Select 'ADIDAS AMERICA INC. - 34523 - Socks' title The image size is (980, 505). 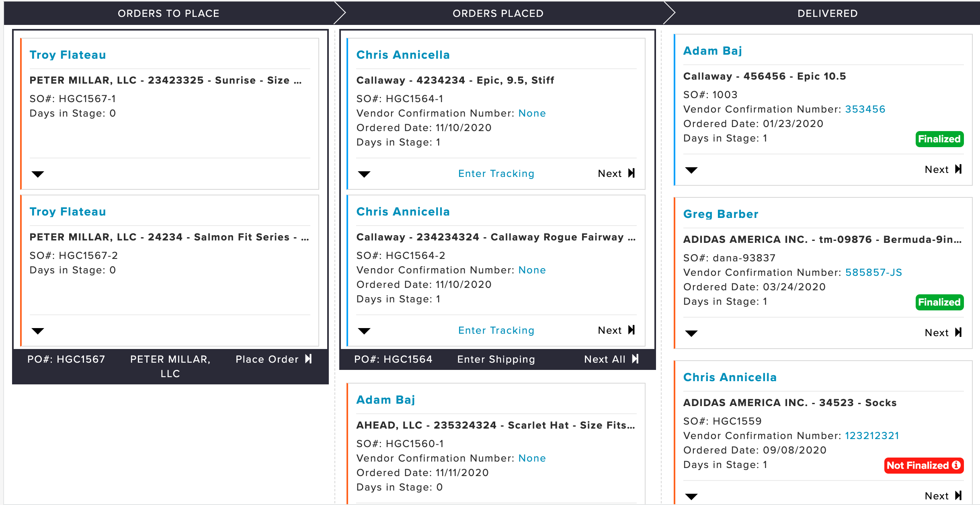790,402
